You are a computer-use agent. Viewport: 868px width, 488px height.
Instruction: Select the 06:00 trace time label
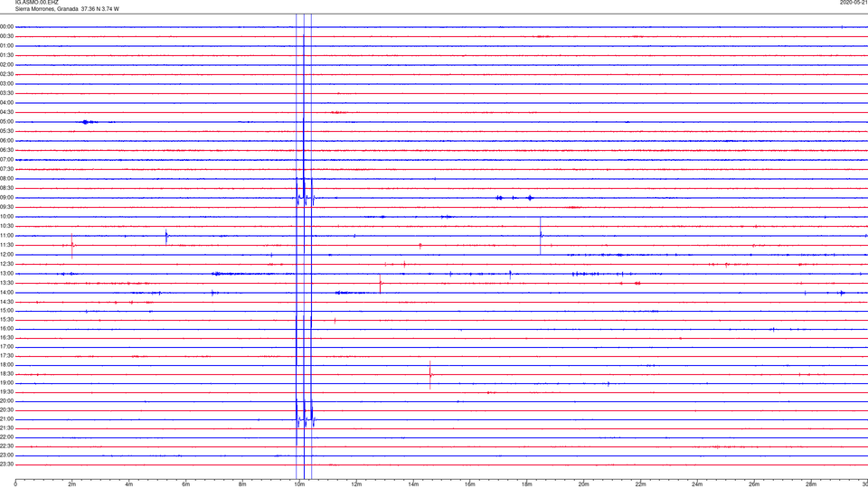pos(6,141)
